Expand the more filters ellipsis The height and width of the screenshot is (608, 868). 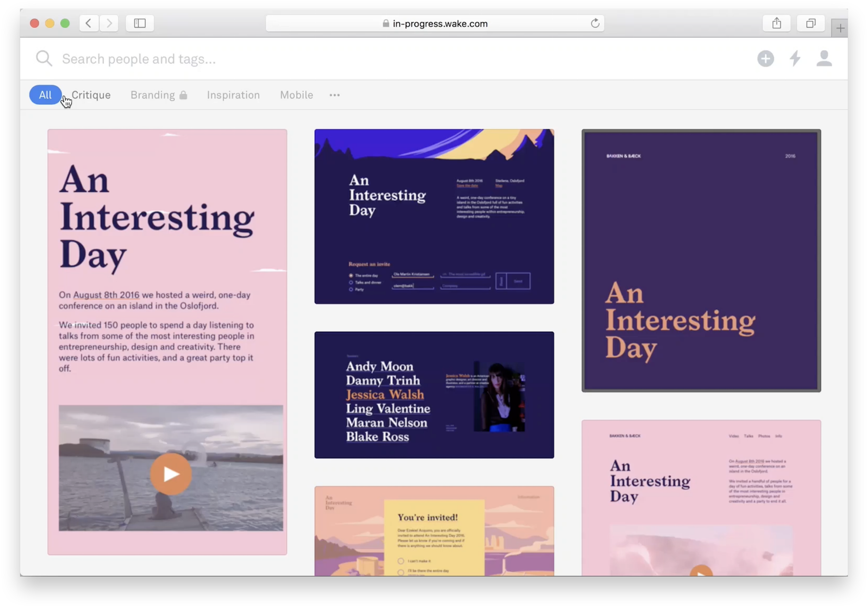(x=335, y=95)
